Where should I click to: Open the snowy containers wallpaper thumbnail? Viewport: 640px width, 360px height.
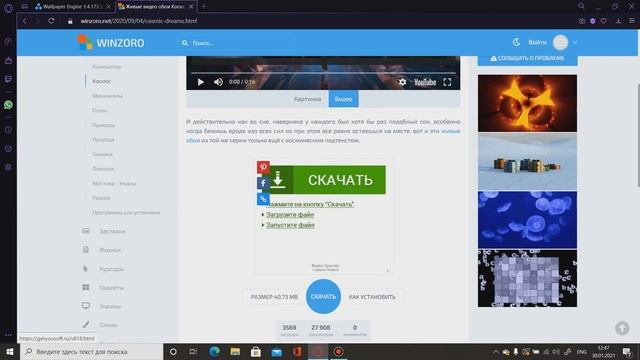[x=527, y=162]
